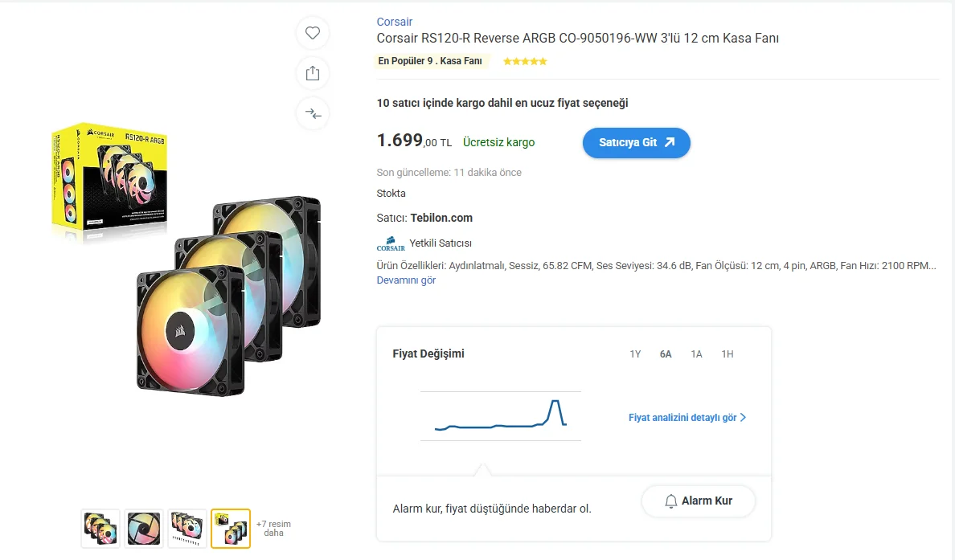Click the bell icon in Alarm Kur

click(x=670, y=501)
